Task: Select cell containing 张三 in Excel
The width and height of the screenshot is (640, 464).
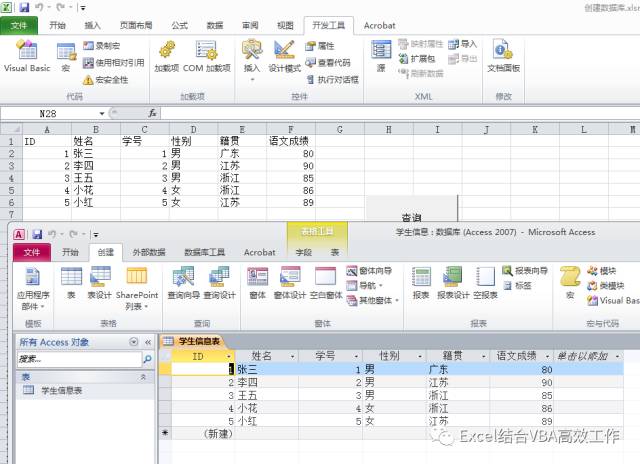Action: 96,153
